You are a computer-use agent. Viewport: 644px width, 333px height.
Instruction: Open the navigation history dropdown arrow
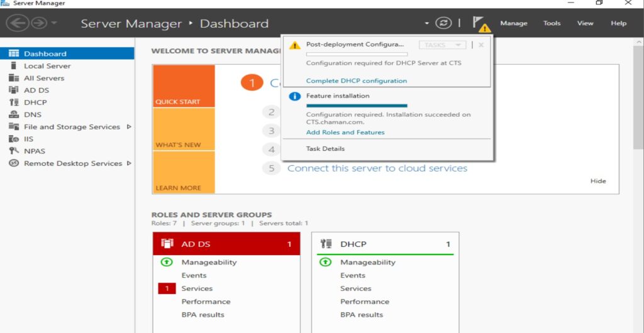pos(54,23)
